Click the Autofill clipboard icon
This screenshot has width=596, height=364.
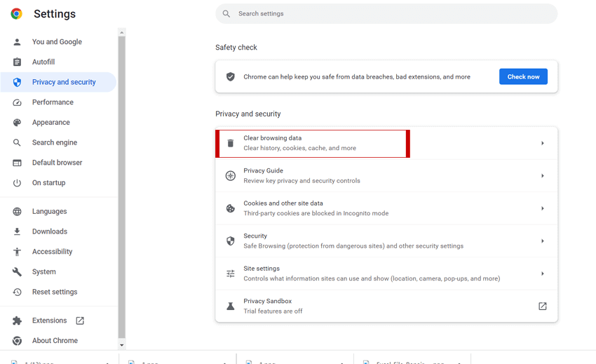coord(17,62)
